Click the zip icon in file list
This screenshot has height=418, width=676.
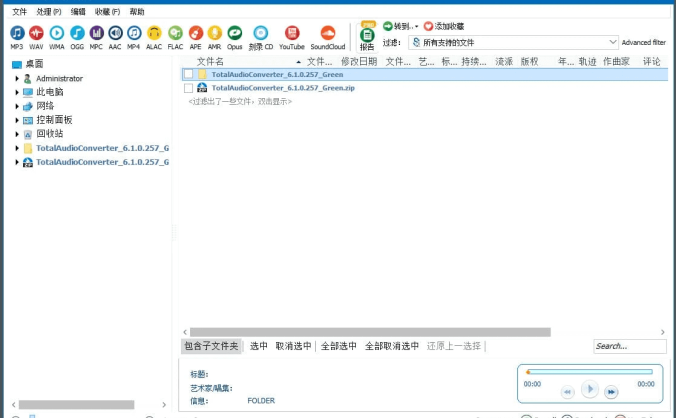202,88
